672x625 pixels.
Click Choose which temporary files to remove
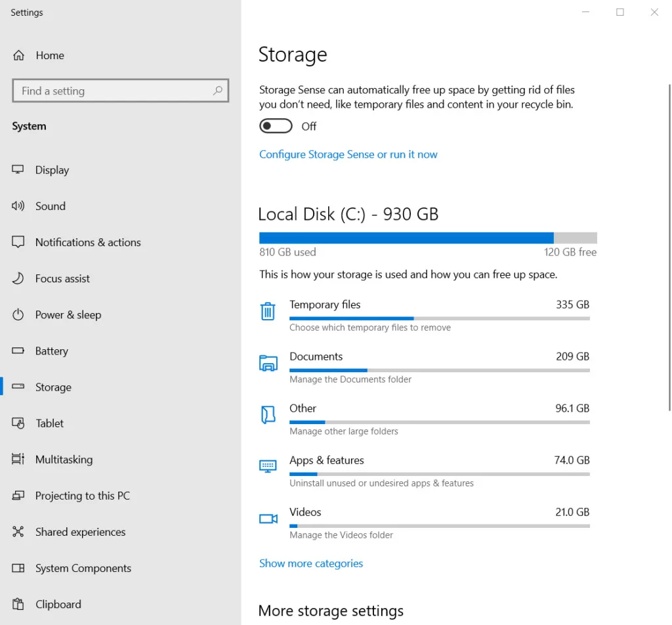pos(370,328)
